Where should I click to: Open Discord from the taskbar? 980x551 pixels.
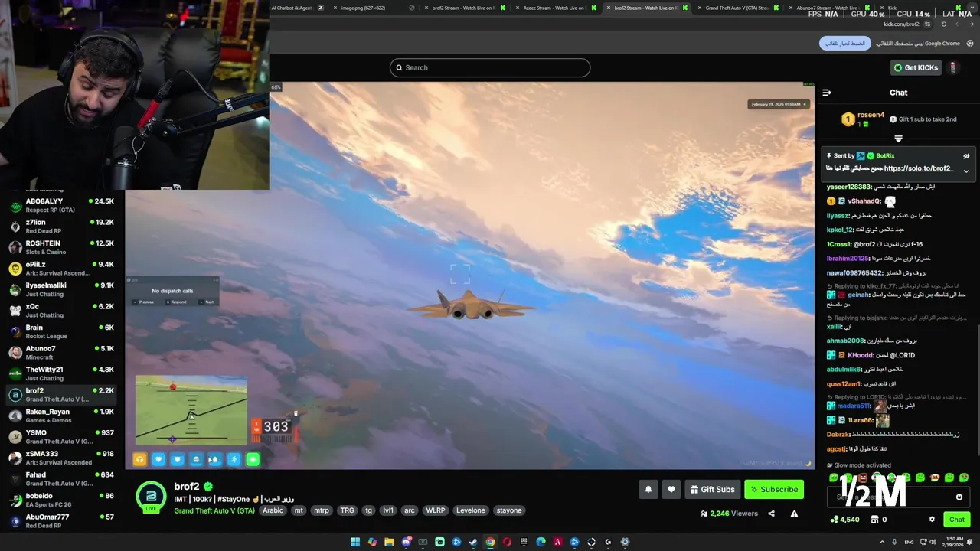406,542
